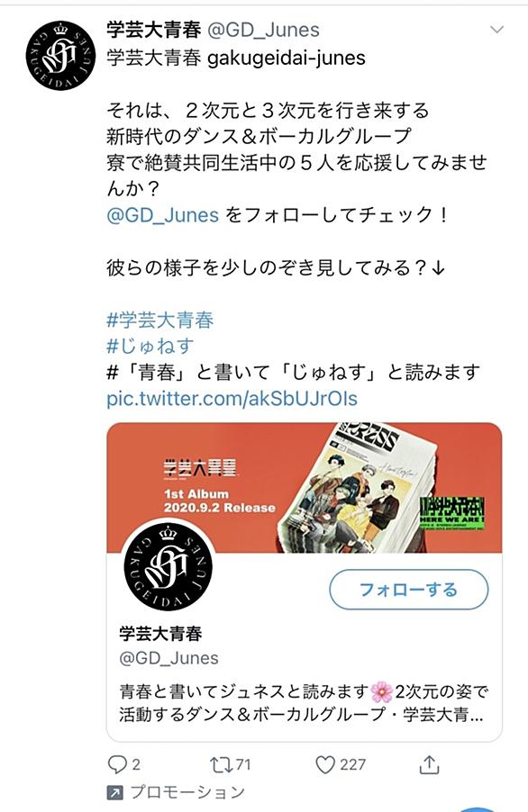Screen dimensions: 528x812
Task: Click the green HERE WE ARE album logo
Action: pos(451,512)
